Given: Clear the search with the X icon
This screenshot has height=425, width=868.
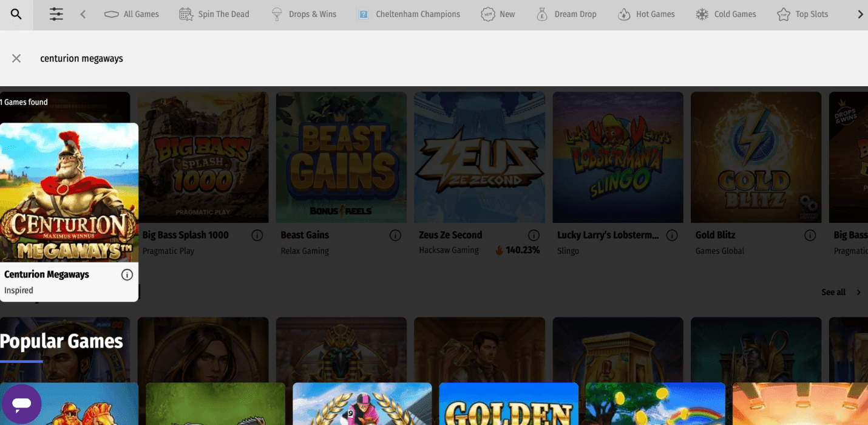Looking at the screenshot, I should pos(16,58).
